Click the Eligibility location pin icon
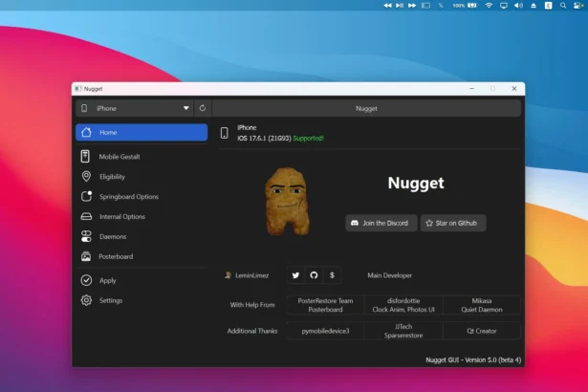 pyautogui.click(x=86, y=176)
